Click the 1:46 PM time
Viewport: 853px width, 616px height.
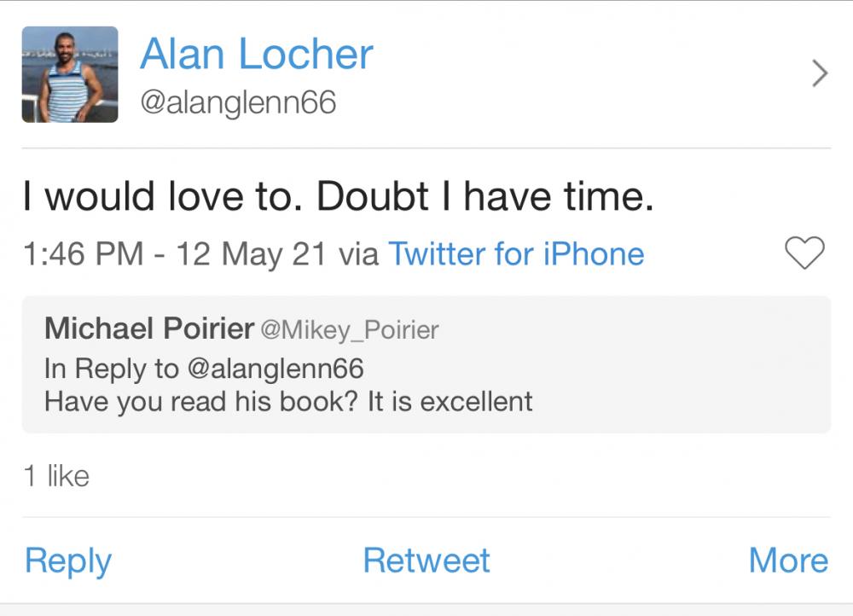84,253
